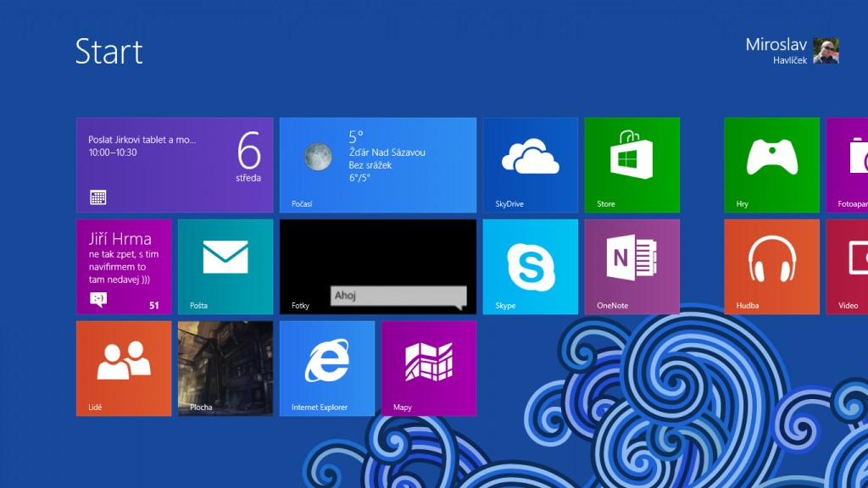Click the user profile picture

coord(826,51)
